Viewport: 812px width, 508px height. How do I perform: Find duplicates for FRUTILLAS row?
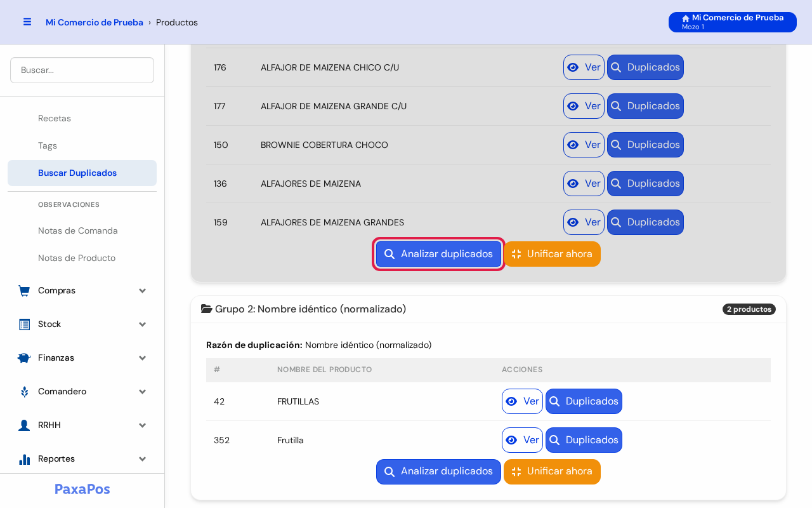click(584, 401)
